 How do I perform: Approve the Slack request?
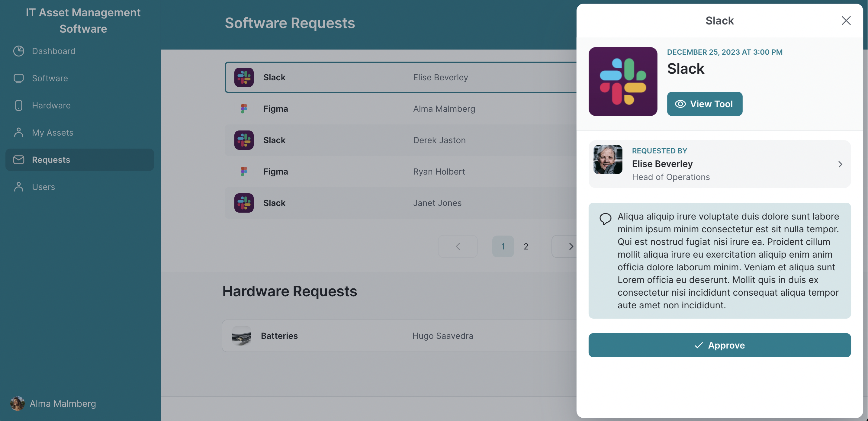(x=719, y=345)
